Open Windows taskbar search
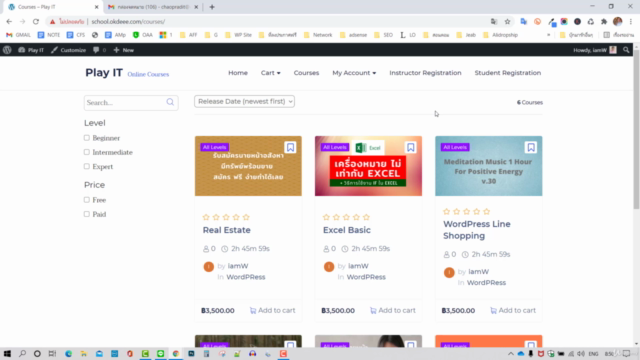This screenshot has height=360, width=640. click(x=22, y=353)
